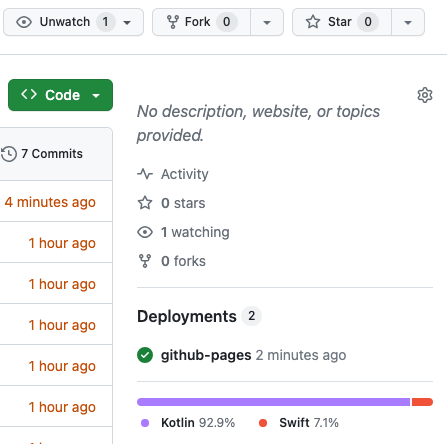Click the eye icon in Unwatch button

(24, 22)
